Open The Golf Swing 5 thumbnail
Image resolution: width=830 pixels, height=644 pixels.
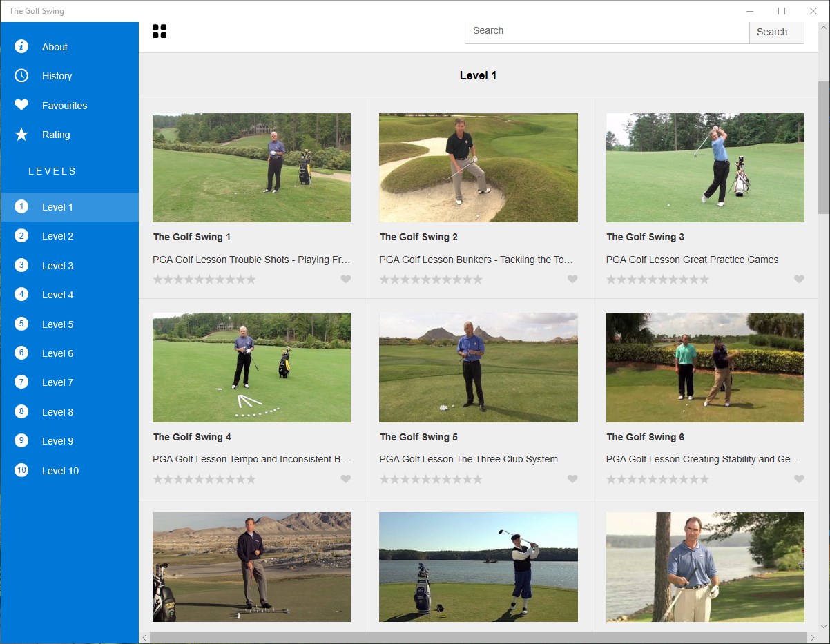479,367
